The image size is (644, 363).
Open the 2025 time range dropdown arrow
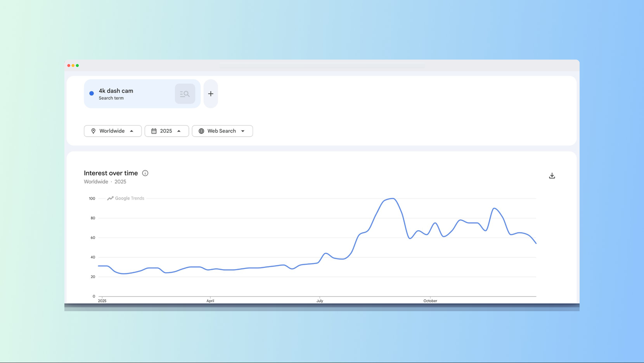(x=179, y=131)
